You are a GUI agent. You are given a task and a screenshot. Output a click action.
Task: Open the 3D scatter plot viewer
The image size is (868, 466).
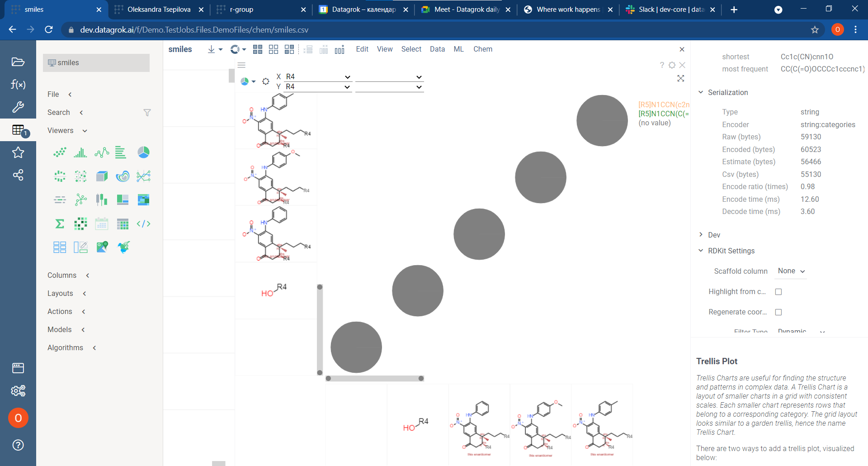(102, 176)
